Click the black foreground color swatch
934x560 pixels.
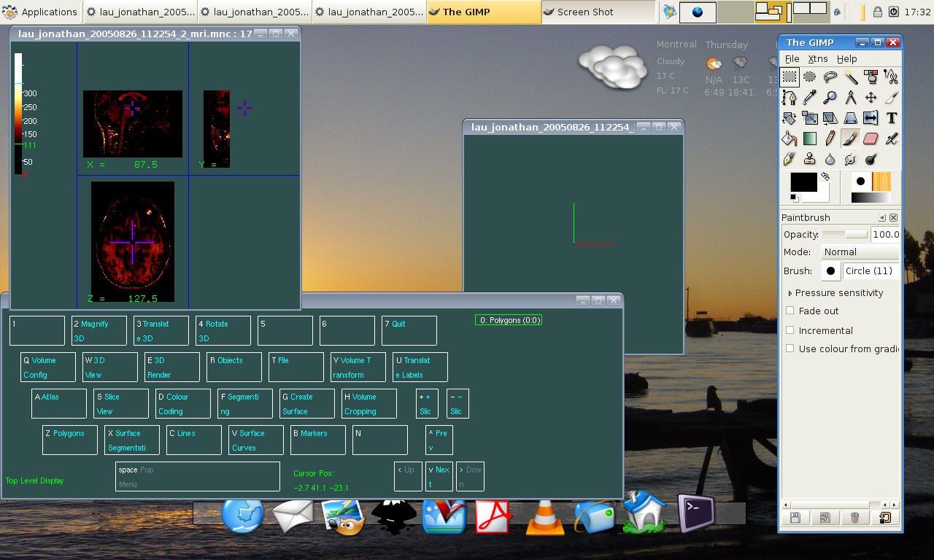click(803, 182)
